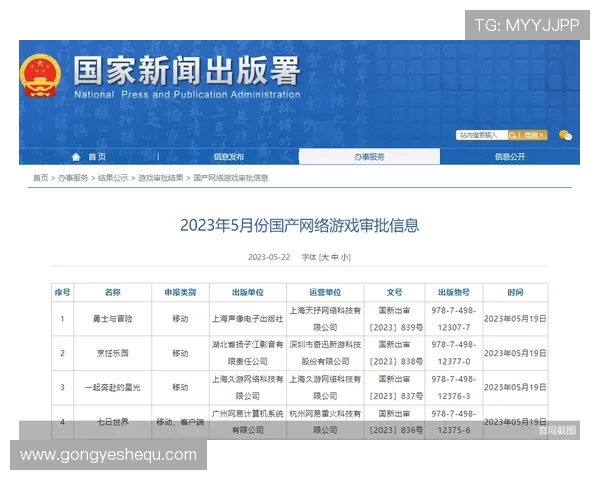Click document number 〔2023〕838号

[x=396, y=362]
